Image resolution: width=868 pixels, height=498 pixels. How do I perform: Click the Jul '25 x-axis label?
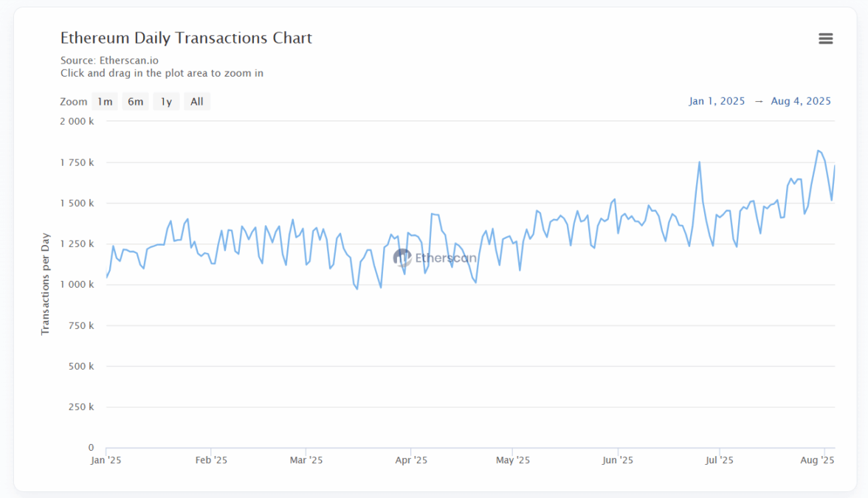coord(719,460)
